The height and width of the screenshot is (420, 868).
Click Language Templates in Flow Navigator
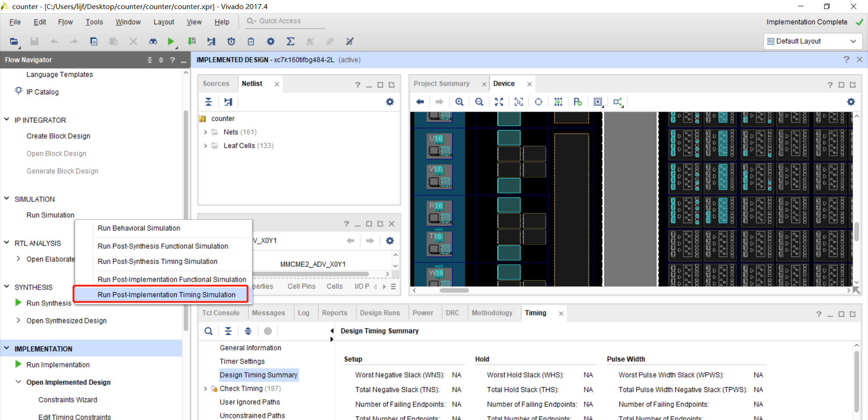click(x=60, y=75)
